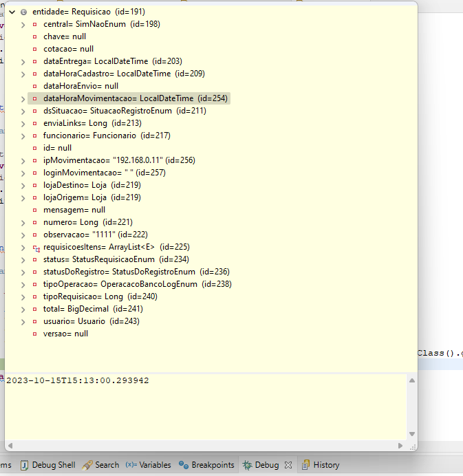Switch to the Variables view tab
The image size is (463, 476).
click(x=148, y=465)
